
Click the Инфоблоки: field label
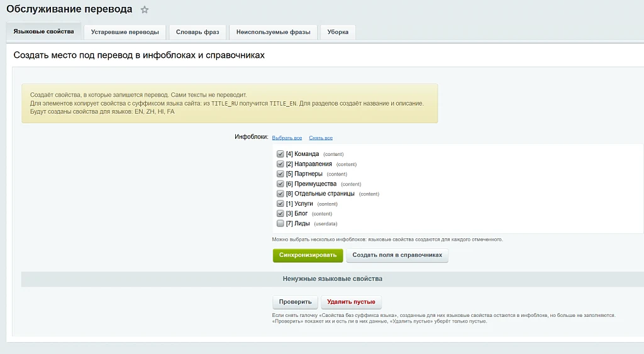(252, 136)
